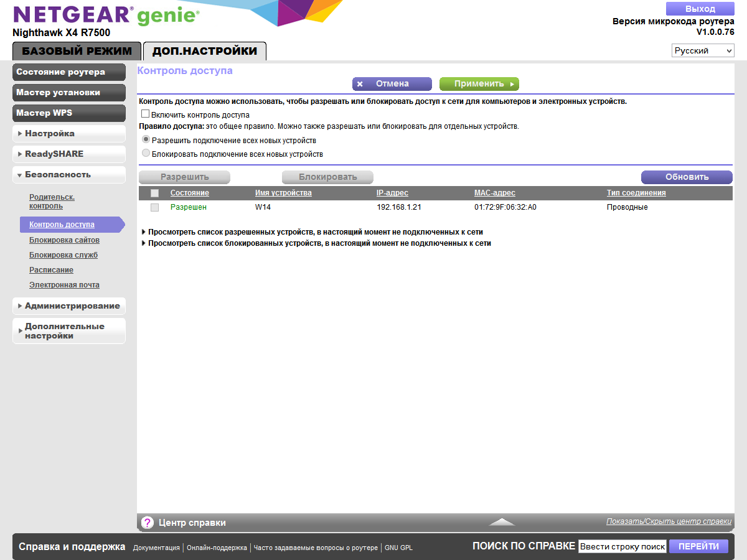Image resolution: width=747 pixels, height=560 pixels.
Task: Open Расписание from the Безопасность menu
Action: (51, 269)
